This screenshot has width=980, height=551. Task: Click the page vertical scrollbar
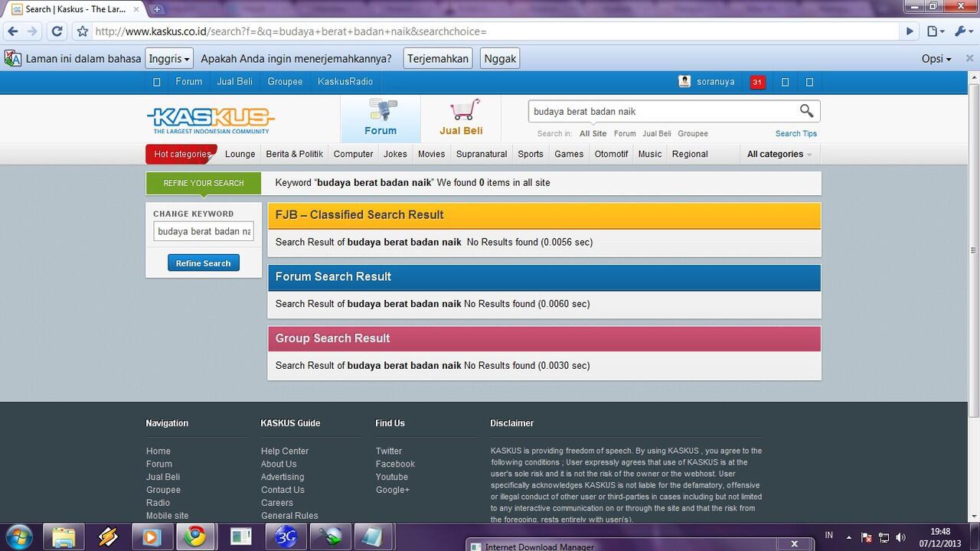click(x=974, y=249)
